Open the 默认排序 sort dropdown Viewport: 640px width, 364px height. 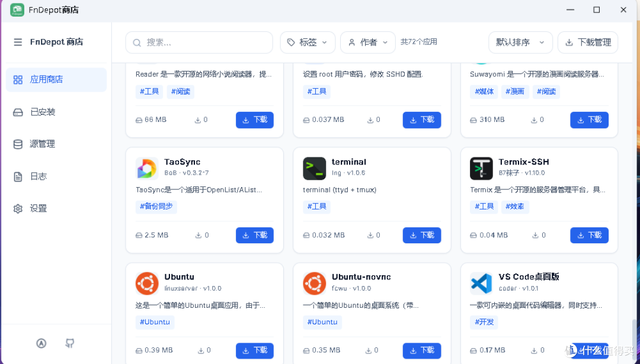(520, 43)
